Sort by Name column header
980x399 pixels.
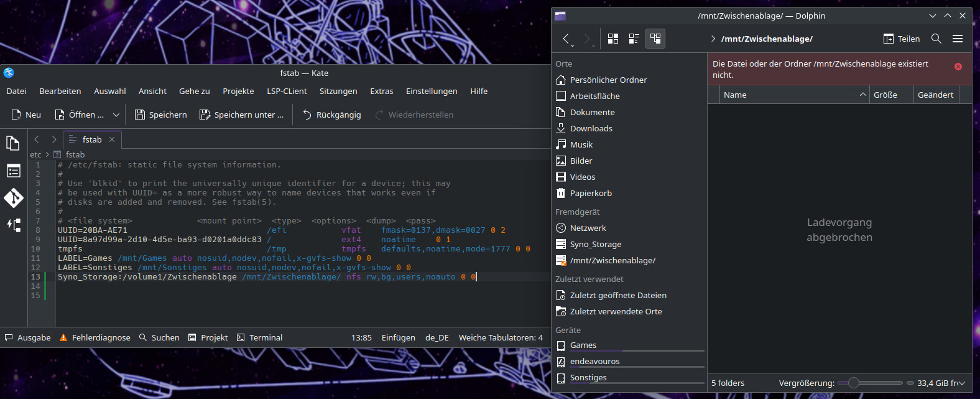point(794,95)
